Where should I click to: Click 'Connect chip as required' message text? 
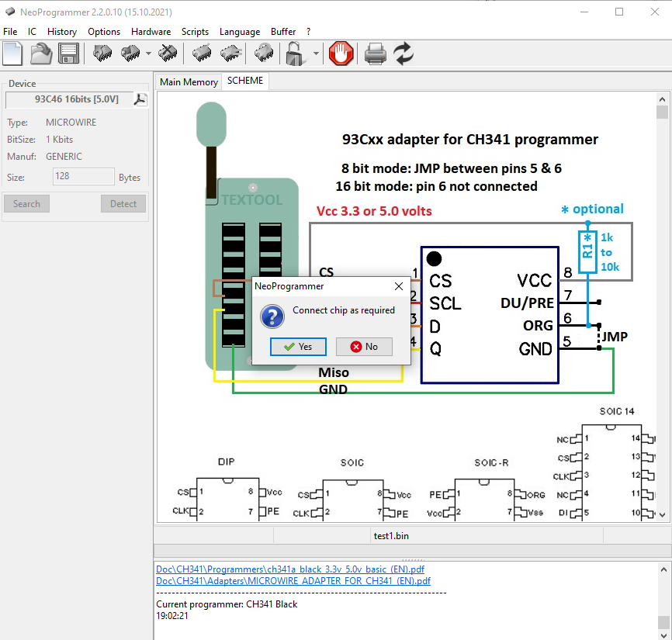click(344, 310)
